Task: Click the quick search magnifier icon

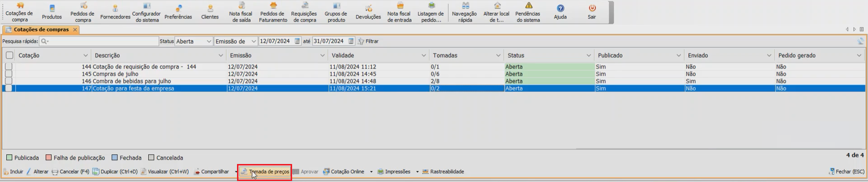Action: pos(44,41)
